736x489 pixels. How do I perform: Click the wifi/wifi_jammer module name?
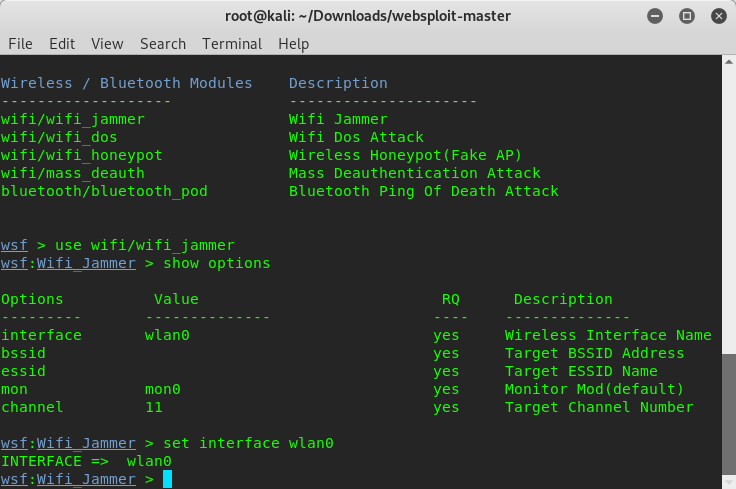73,119
